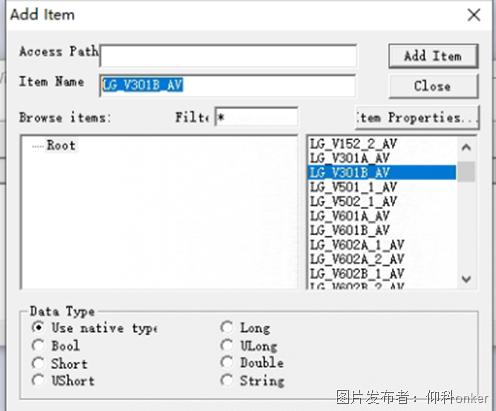Click the Filter text box

(256, 117)
